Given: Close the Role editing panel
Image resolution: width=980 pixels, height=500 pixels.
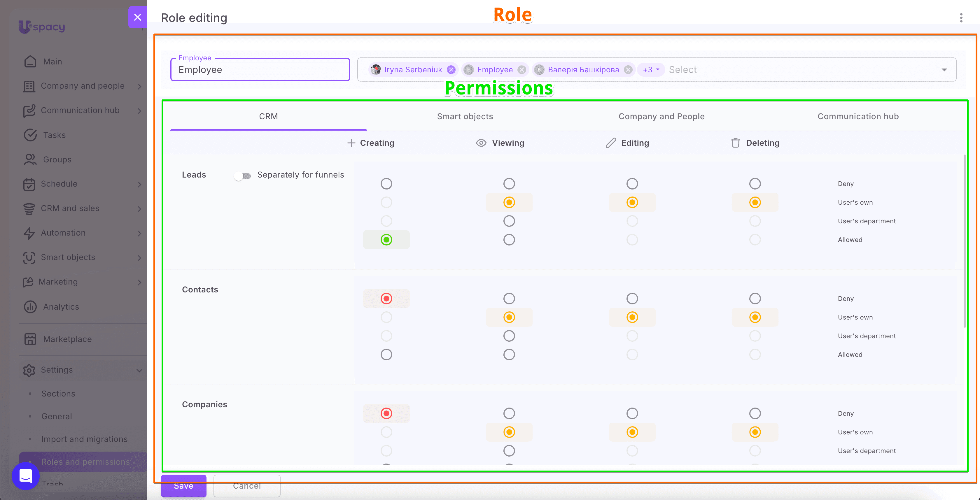Looking at the screenshot, I should (138, 17).
